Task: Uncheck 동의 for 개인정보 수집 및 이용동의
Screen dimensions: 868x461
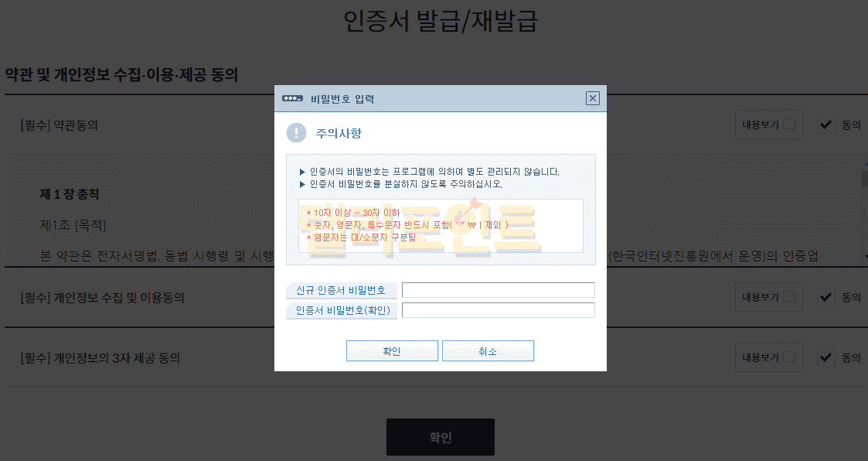Action: point(826,297)
